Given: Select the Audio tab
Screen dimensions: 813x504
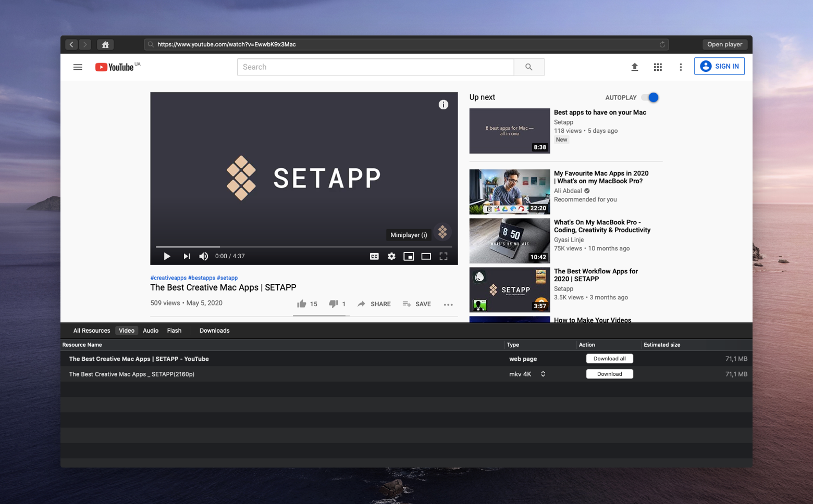Looking at the screenshot, I should tap(151, 331).
